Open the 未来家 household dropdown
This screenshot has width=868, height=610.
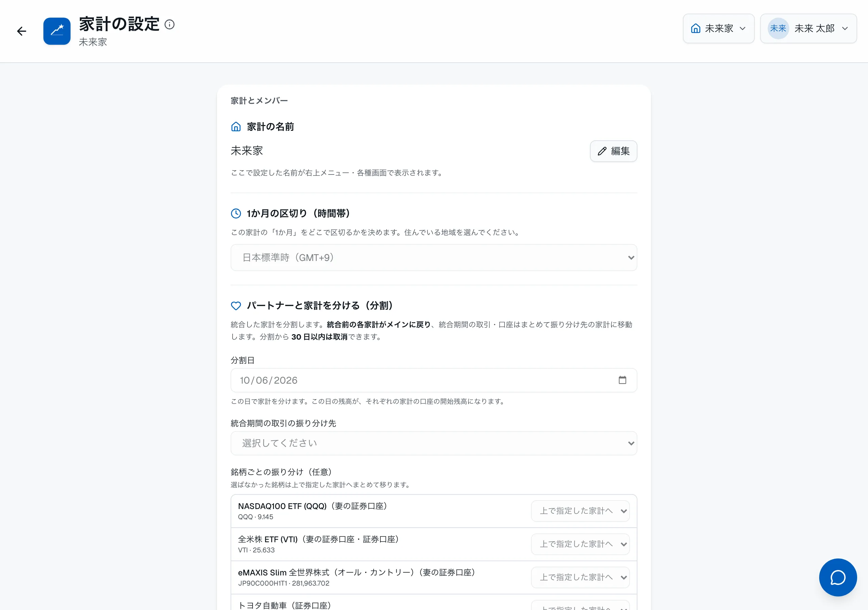tap(718, 28)
